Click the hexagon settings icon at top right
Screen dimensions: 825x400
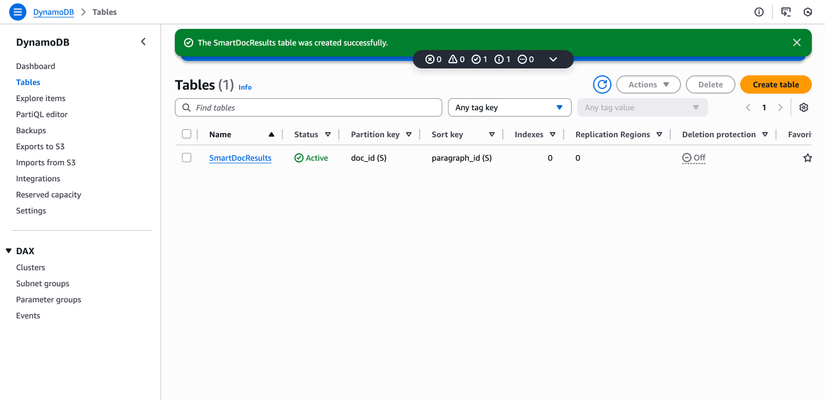[x=808, y=12]
